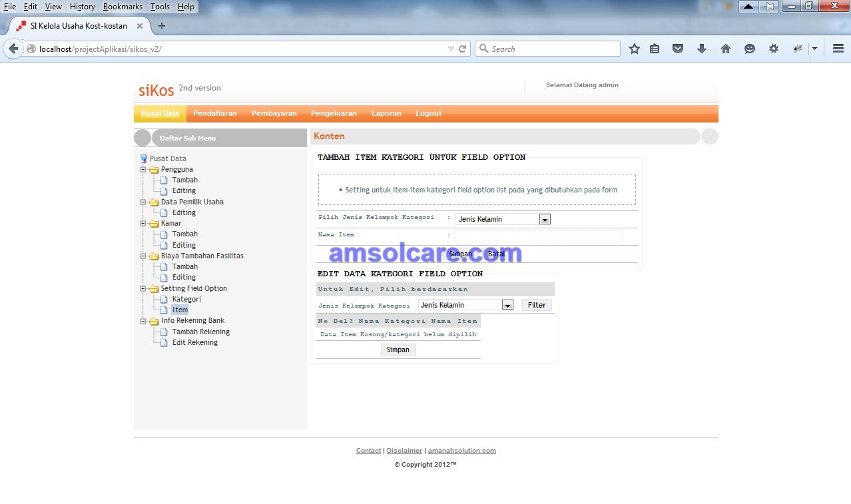Switch to the Laporan tab
851x504 pixels.
coord(386,113)
